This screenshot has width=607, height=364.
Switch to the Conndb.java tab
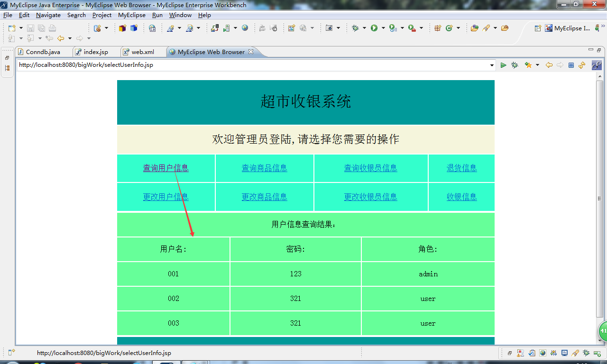coord(43,52)
